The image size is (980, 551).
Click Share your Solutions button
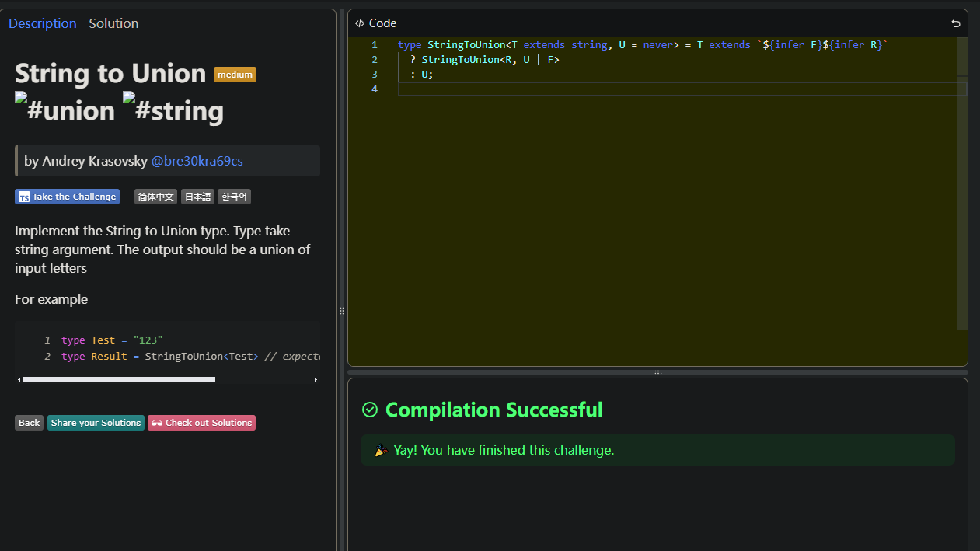click(x=96, y=423)
